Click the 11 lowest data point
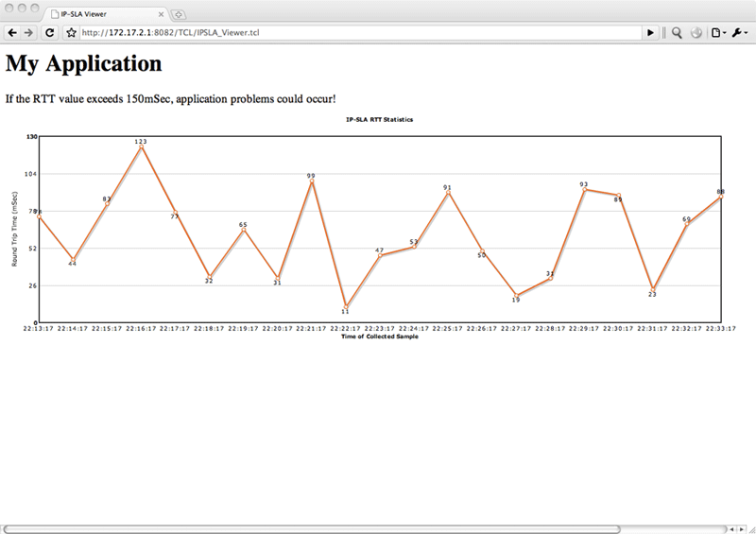The height and width of the screenshot is (534, 756). pyautogui.click(x=346, y=307)
